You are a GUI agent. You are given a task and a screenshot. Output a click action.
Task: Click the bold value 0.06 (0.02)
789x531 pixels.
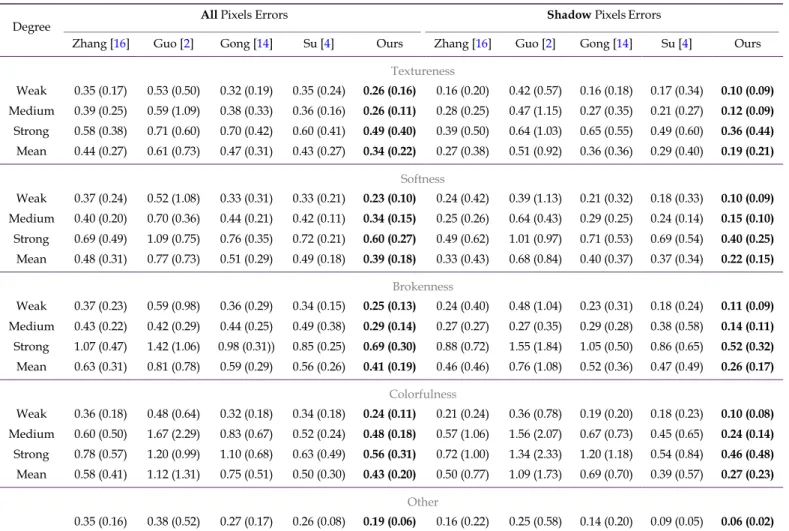pos(747,521)
